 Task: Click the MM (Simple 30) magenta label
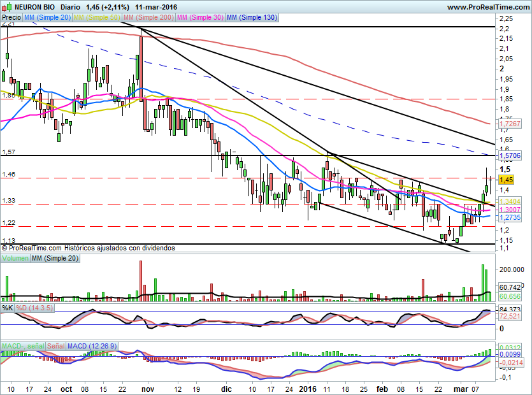199,18
